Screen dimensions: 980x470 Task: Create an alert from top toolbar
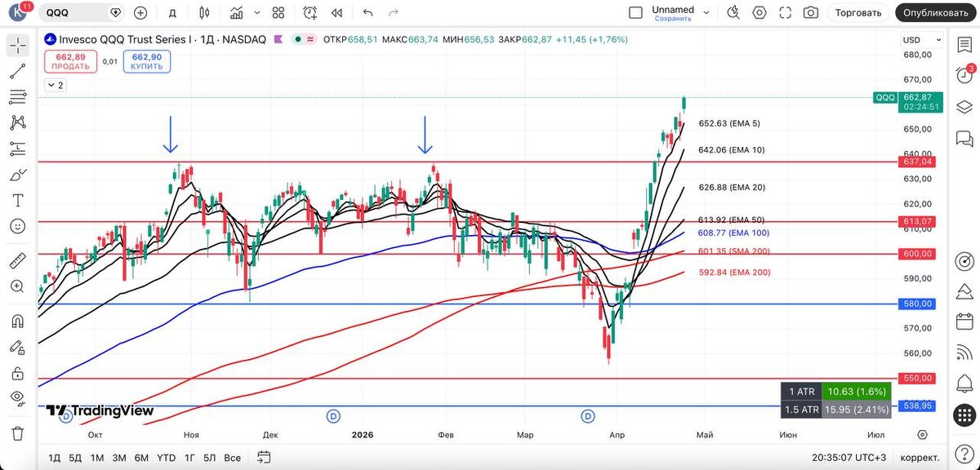[310, 12]
